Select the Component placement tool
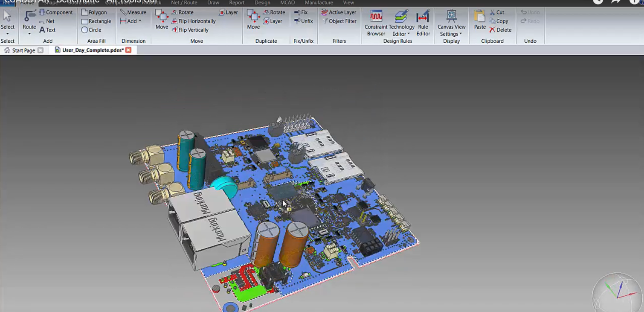 (56, 12)
